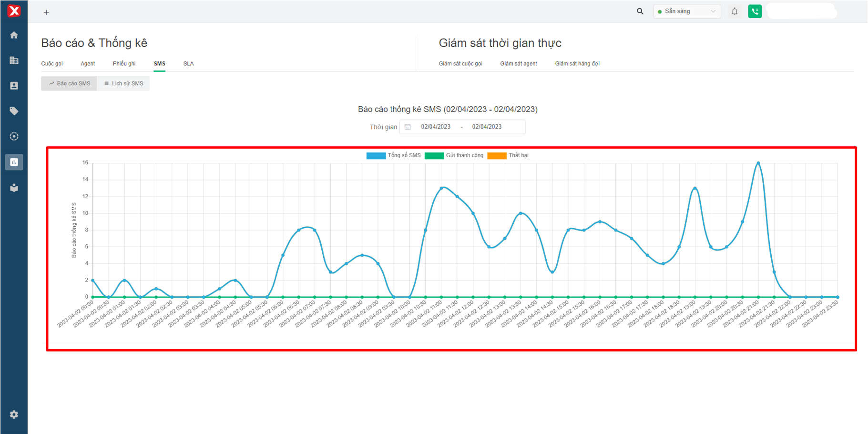Image resolution: width=868 pixels, height=434 pixels.
Task: Click the end date input field
Action: pyautogui.click(x=487, y=127)
